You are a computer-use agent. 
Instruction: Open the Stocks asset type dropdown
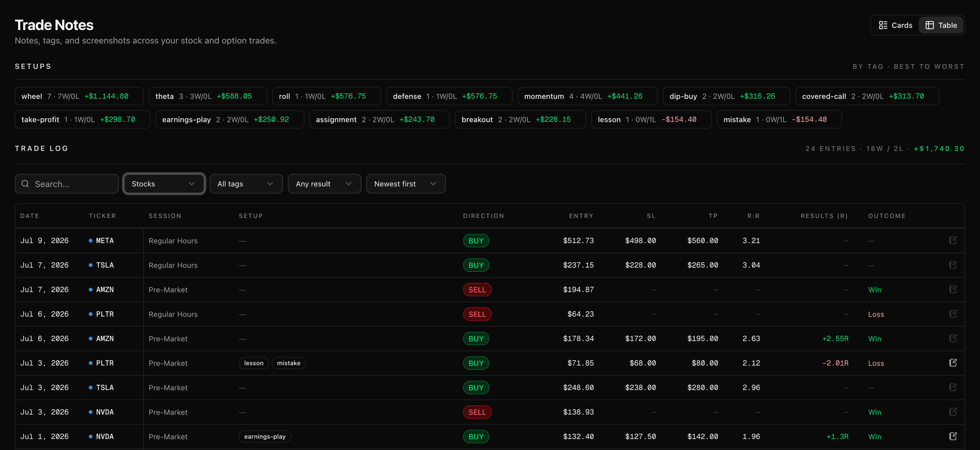tap(164, 184)
